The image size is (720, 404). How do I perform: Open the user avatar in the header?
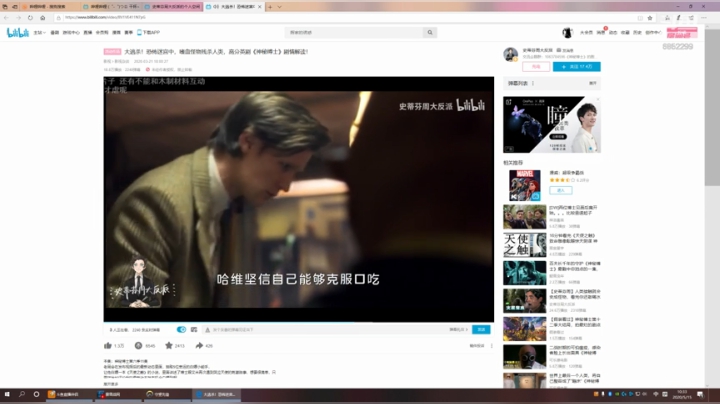(567, 33)
